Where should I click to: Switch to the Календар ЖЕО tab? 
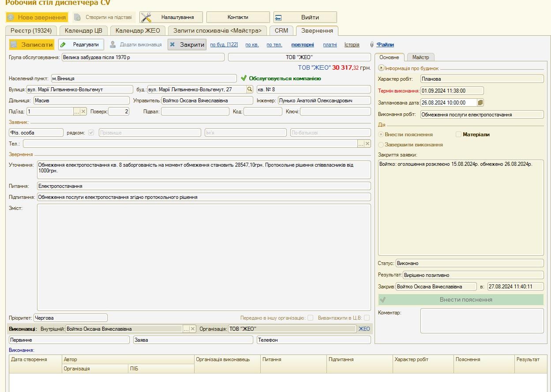click(x=138, y=30)
